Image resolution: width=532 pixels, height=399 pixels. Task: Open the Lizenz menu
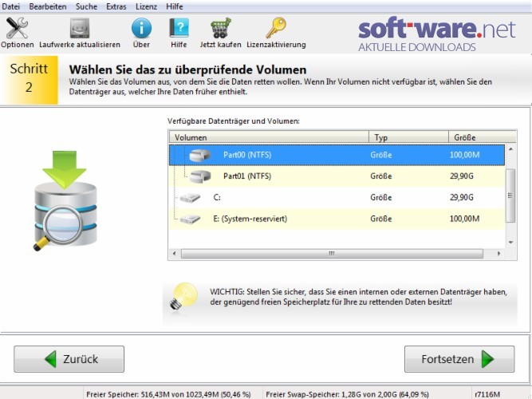coord(146,6)
